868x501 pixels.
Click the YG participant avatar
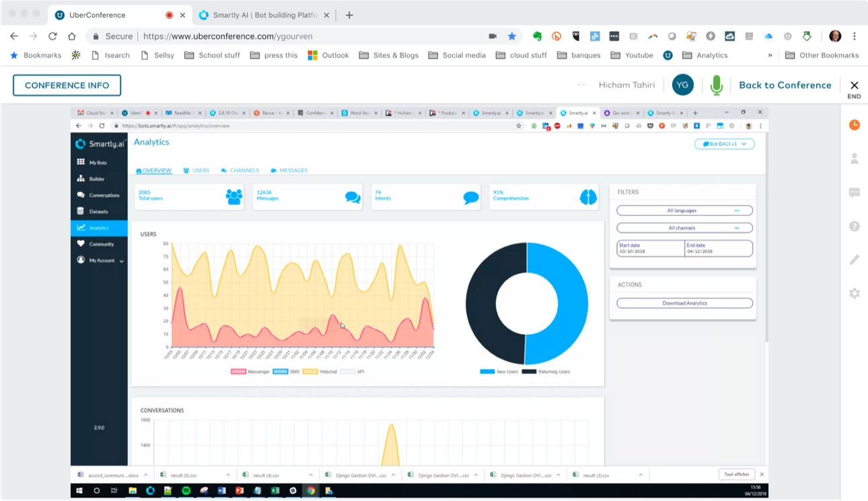pos(682,85)
